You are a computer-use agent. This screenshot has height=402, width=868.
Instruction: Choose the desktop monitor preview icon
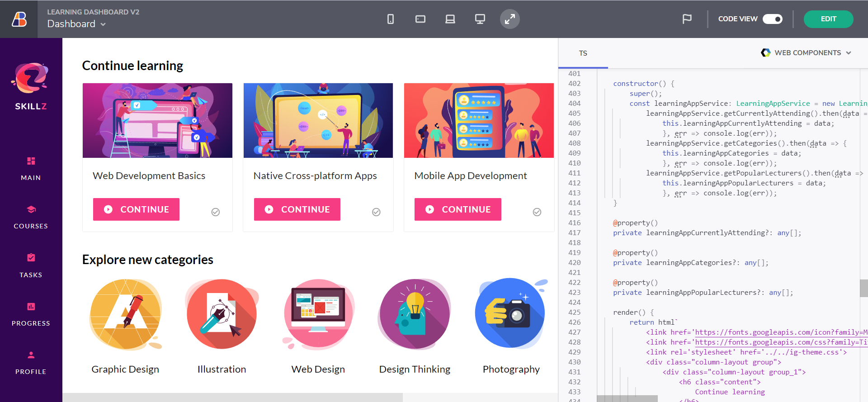click(480, 19)
